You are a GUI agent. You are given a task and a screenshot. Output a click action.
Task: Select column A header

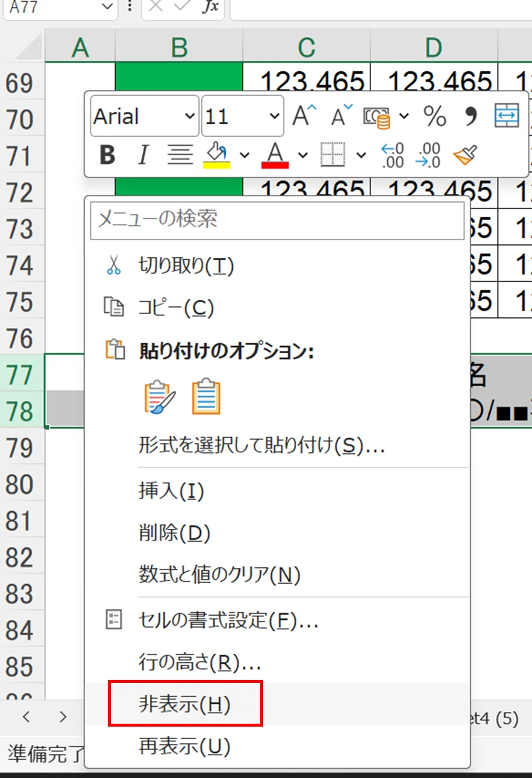80,47
